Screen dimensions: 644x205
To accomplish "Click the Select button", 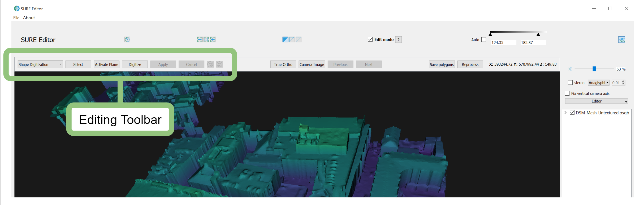I will tap(78, 64).
